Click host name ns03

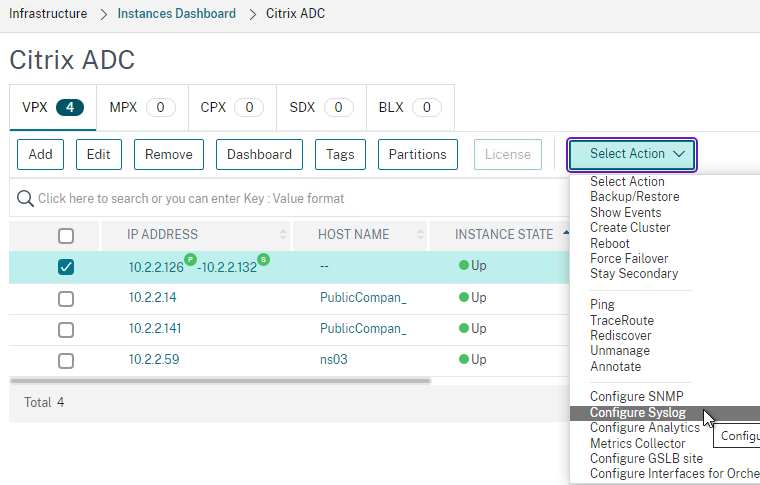[x=333, y=360]
